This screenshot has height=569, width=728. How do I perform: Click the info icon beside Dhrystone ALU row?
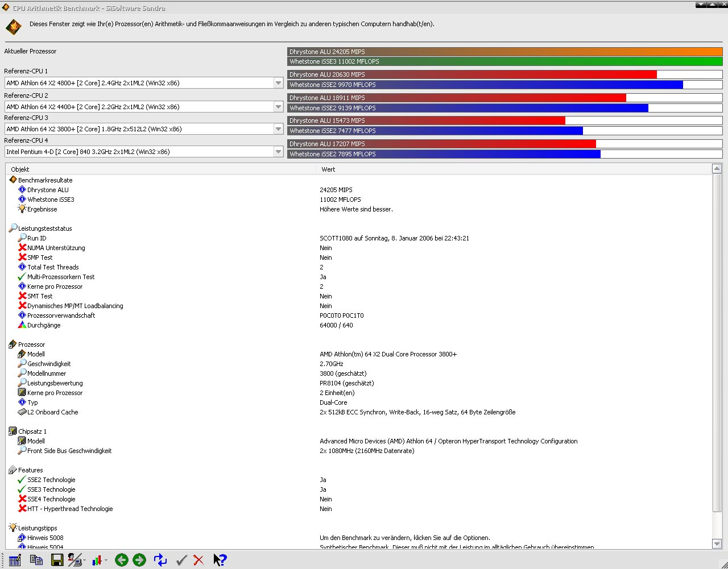pyautogui.click(x=22, y=189)
